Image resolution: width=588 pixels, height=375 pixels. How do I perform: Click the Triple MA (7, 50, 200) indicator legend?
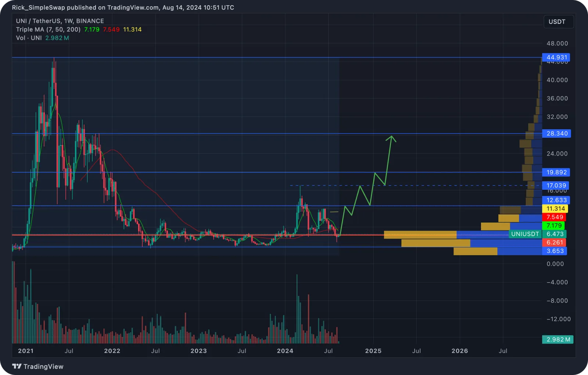point(48,29)
